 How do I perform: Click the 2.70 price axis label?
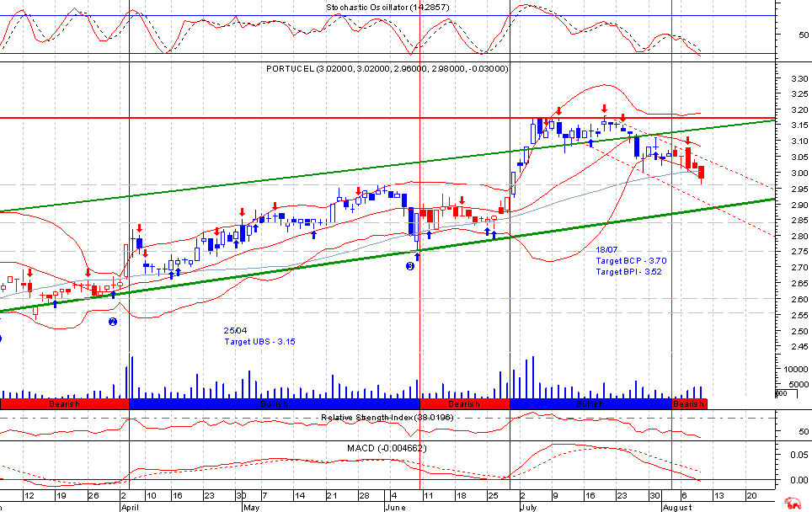pyautogui.click(x=799, y=268)
